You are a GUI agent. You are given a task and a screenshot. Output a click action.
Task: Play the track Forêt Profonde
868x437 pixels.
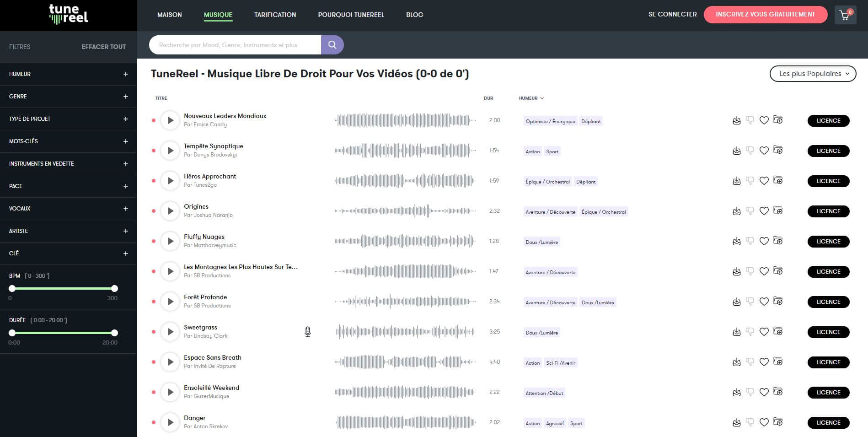point(170,302)
